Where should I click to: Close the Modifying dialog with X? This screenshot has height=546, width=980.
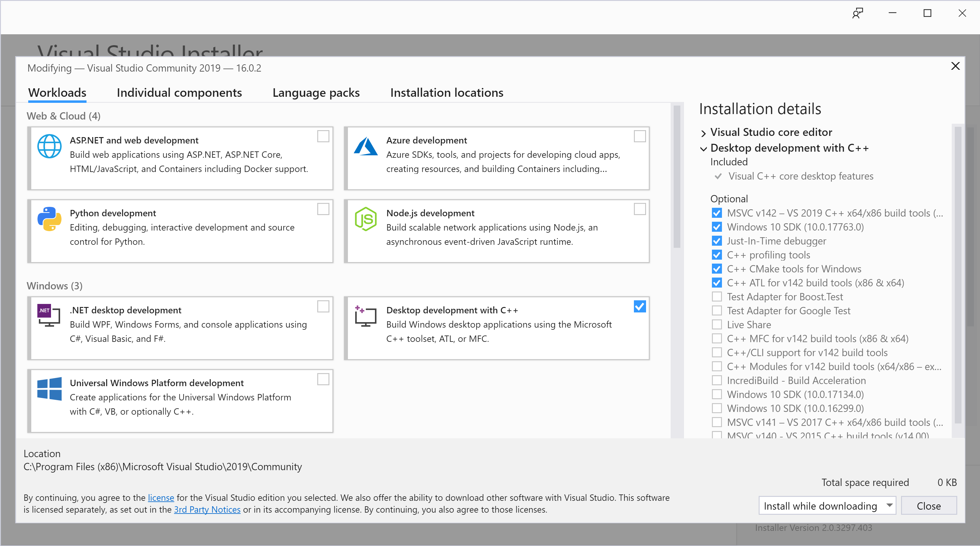tap(955, 66)
